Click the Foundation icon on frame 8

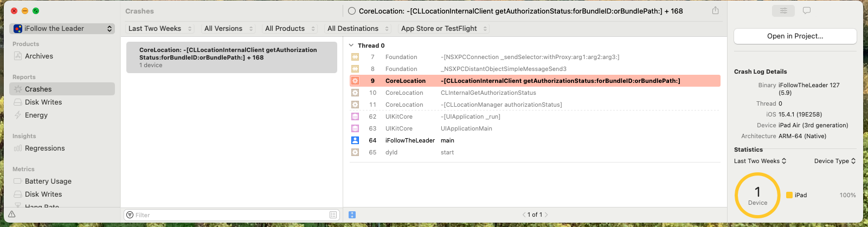click(x=355, y=69)
